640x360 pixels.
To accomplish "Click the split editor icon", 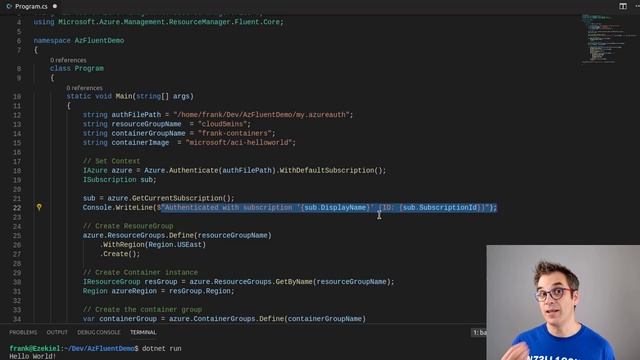I will coord(623,6).
